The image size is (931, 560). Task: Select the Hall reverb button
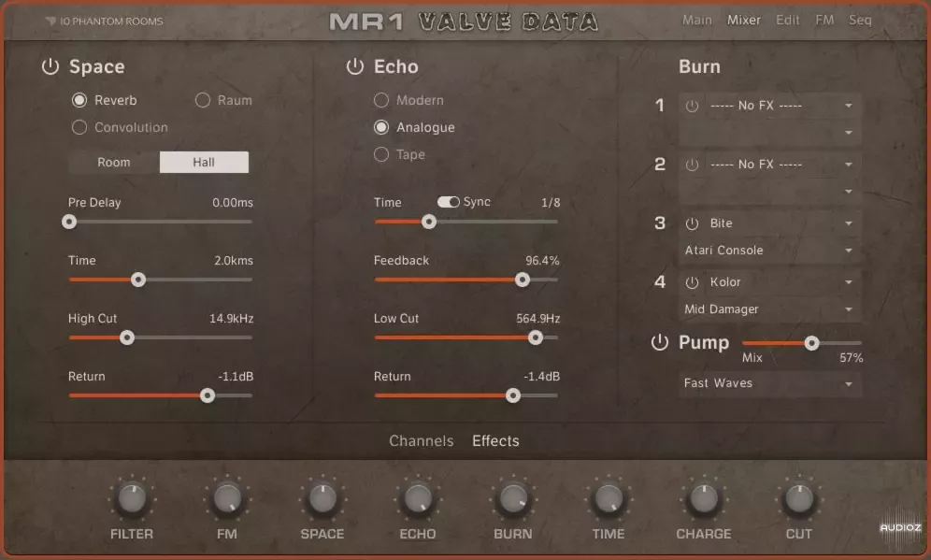point(204,162)
